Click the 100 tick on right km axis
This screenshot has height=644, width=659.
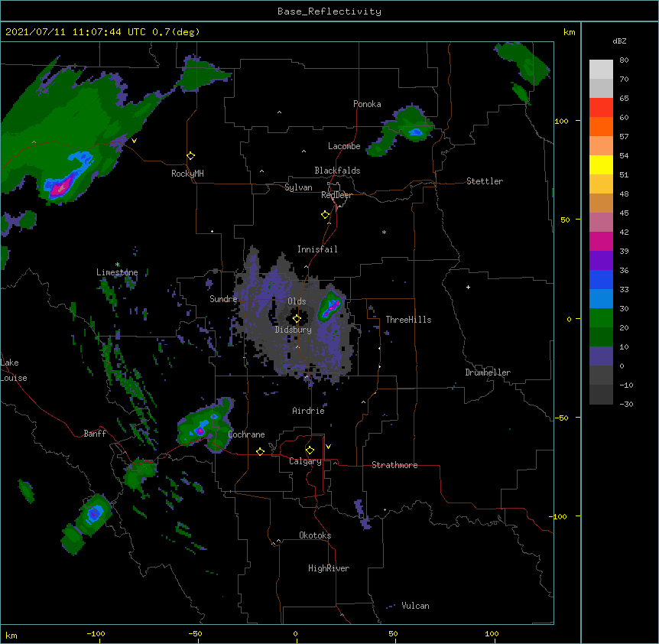pos(561,122)
